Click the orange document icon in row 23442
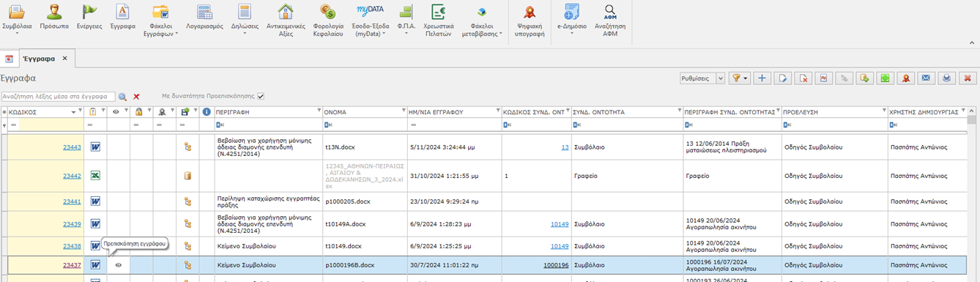Screen dimensions: 980x282 coord(187,176)
